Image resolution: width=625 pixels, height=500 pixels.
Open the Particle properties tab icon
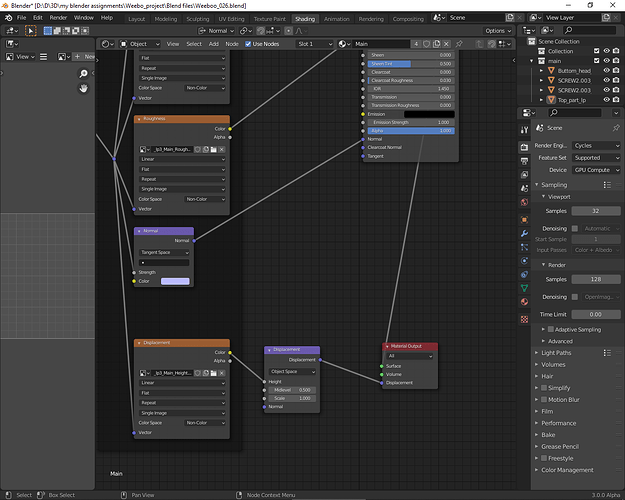(524, 247)
